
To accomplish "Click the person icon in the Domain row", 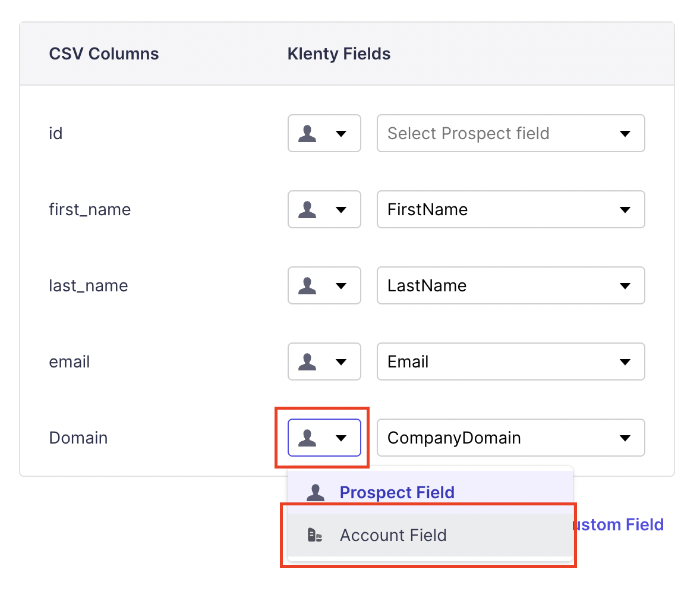I will click(307, 438).
